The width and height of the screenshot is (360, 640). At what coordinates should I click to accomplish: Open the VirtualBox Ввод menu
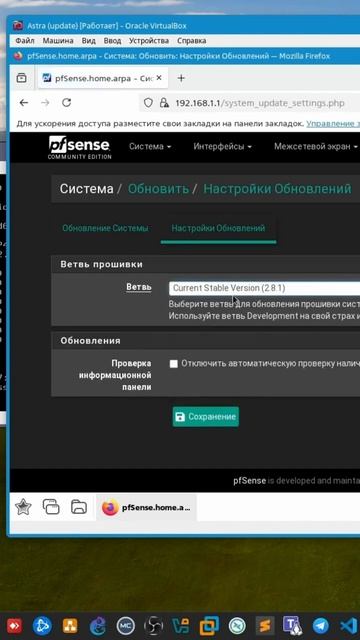point(112,41)
